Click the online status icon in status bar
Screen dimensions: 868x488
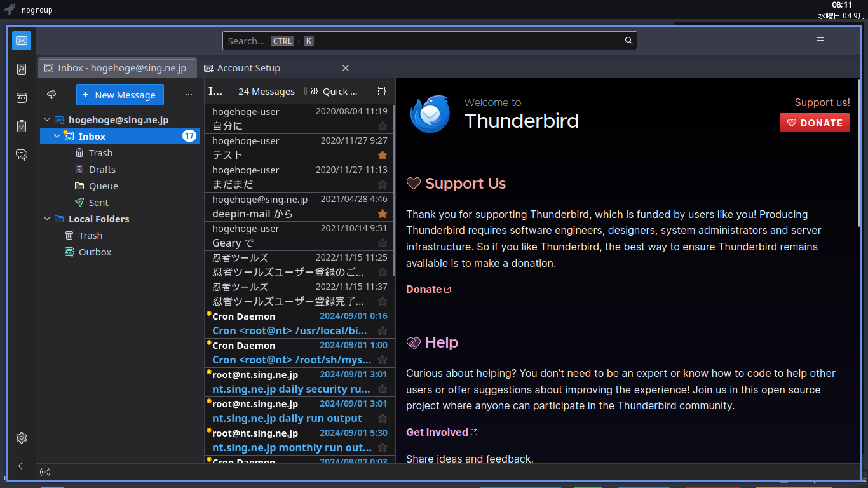coord(45,472)
